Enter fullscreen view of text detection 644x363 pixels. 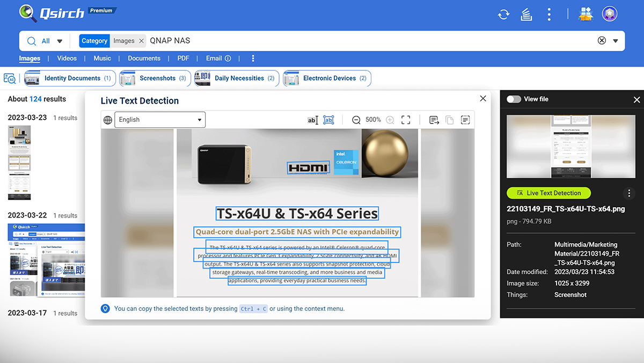point(406,120)
